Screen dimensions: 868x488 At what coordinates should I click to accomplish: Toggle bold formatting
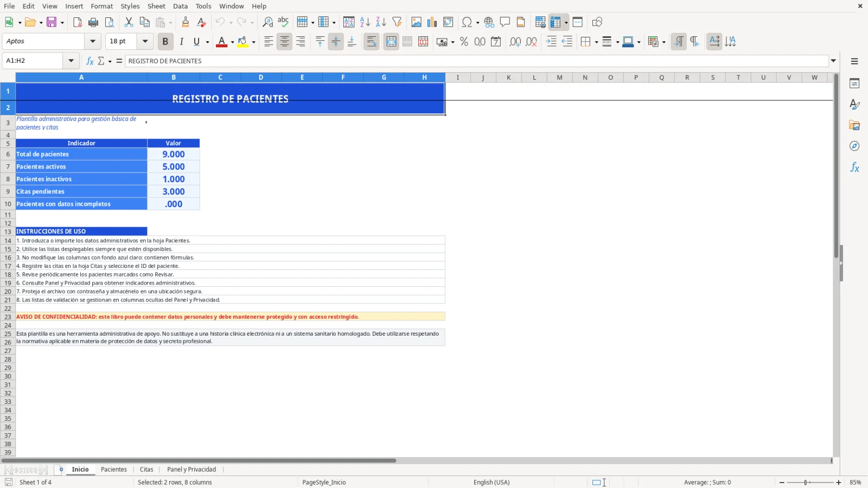tap(165, 42)
